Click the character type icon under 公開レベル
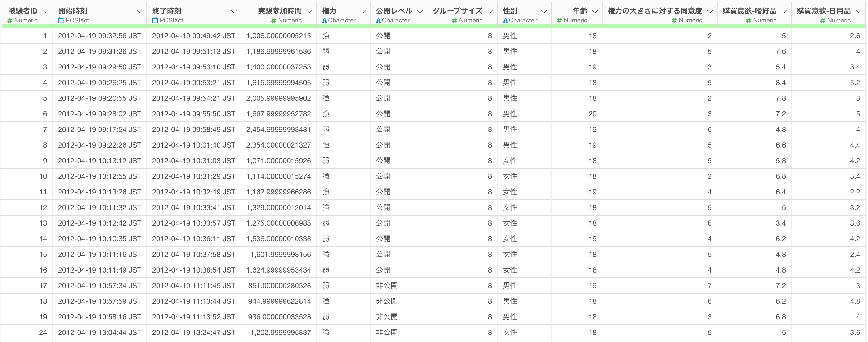This screenshot has width=868, height=342. click(378, 20)
